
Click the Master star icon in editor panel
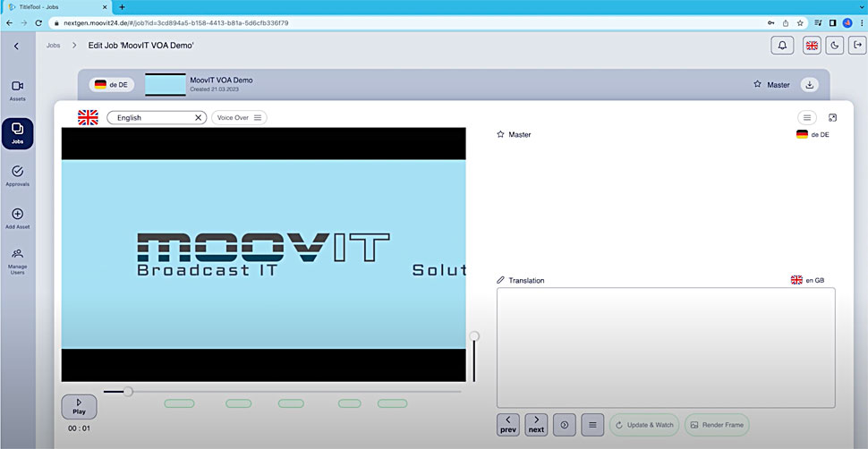500,134
